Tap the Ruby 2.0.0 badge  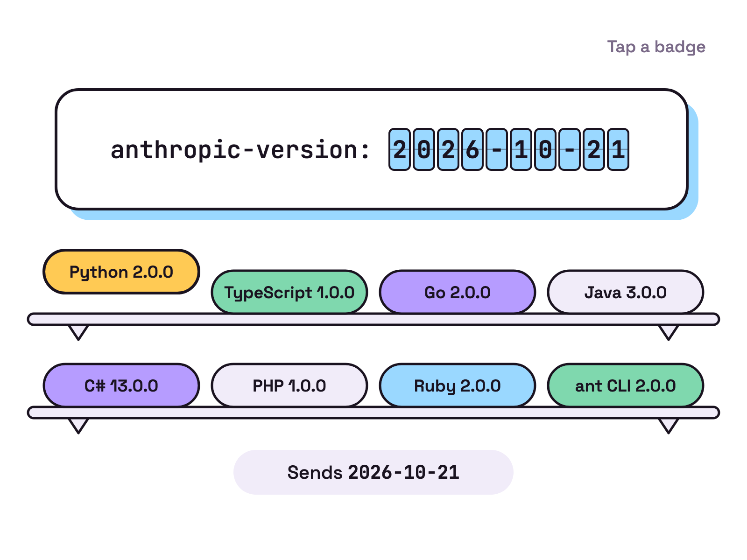(x=458, y=385)
